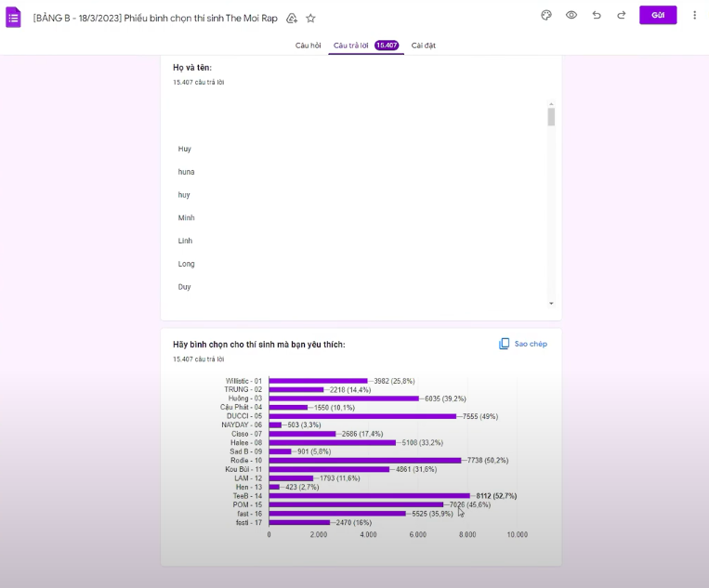
Task: Undo the last change
Action: [597, 15]
